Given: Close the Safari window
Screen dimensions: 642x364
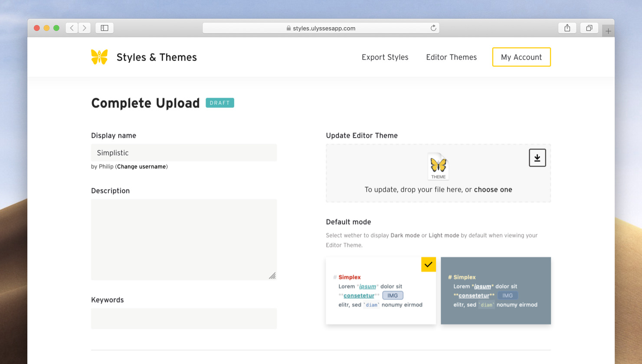Looking at the screenshot, I should 37,28.
